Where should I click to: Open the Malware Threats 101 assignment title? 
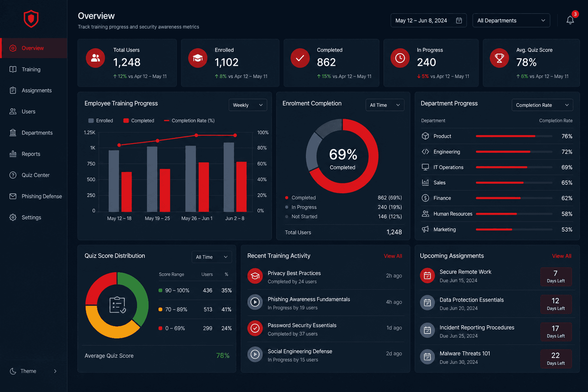click(465, 353)
